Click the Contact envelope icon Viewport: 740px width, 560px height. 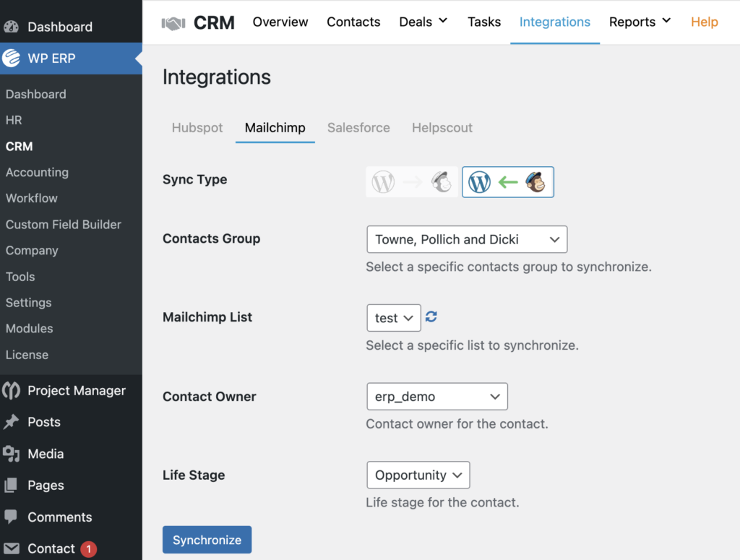coord(12,548)
